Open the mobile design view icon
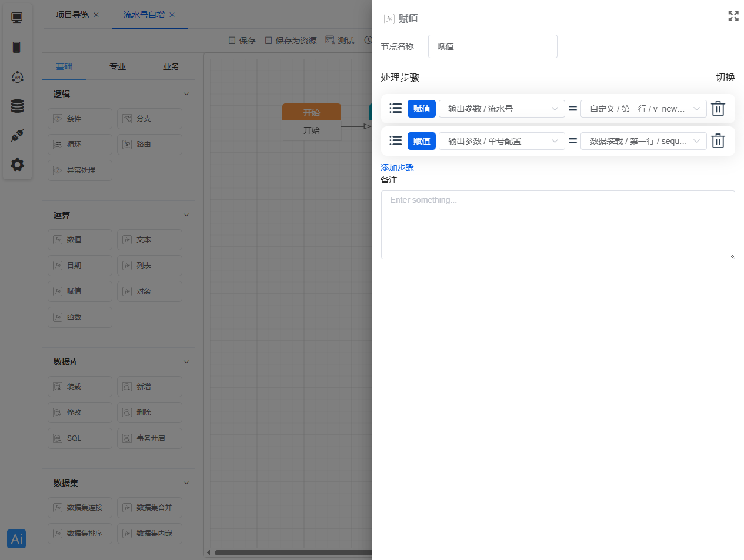The width and height of the screenshot is (744, 560). (x=16, y=47)
